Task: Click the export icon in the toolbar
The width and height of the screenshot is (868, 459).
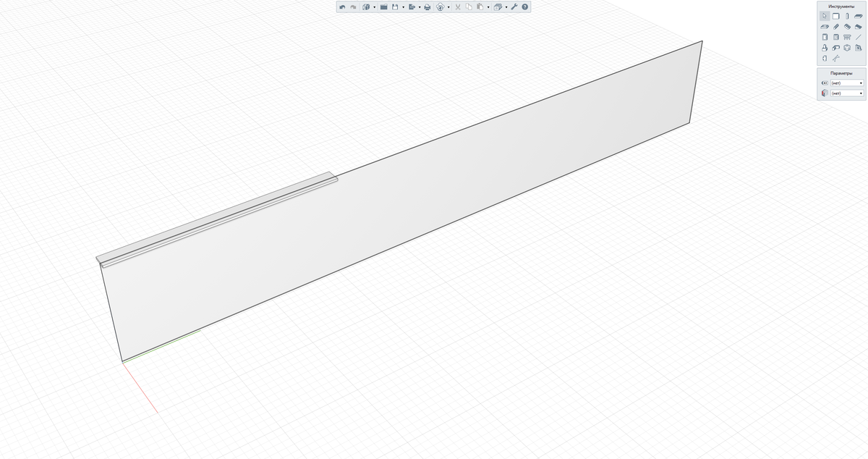Action: click(412, 7)
